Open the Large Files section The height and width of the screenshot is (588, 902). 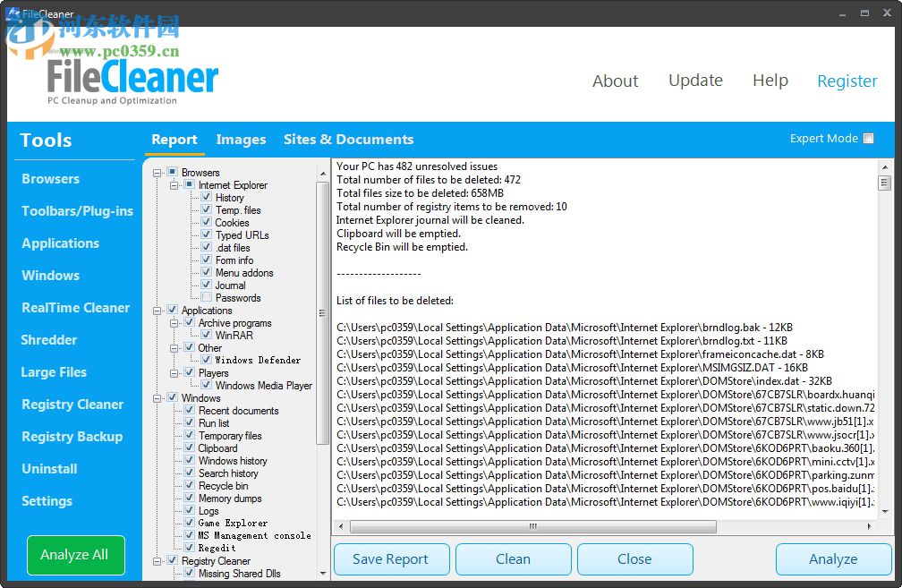click(x=55, y=372)
